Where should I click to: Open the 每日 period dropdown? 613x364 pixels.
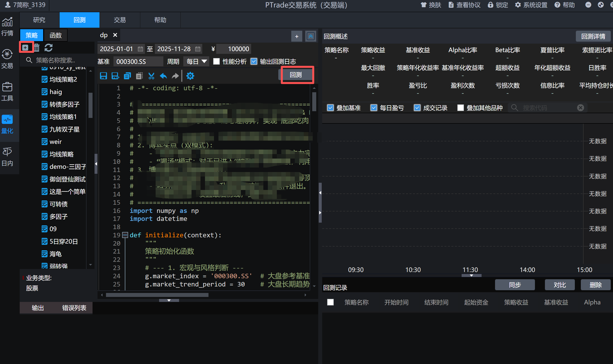click(197, 61)
